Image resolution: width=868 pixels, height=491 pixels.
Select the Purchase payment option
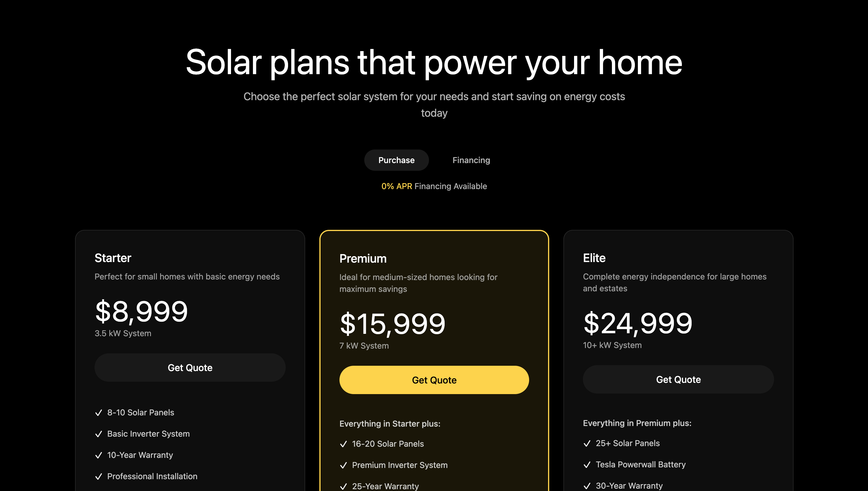pos(396,160)
